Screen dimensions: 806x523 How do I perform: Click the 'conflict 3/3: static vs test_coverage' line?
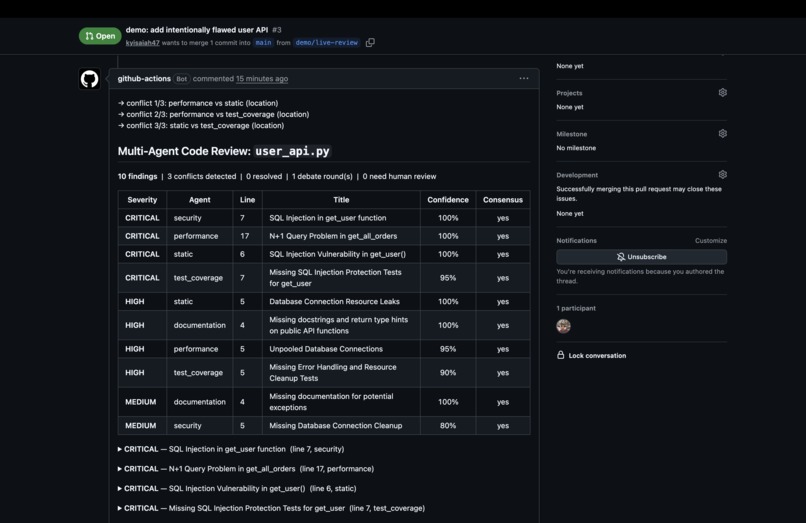[x=201, y=125]
